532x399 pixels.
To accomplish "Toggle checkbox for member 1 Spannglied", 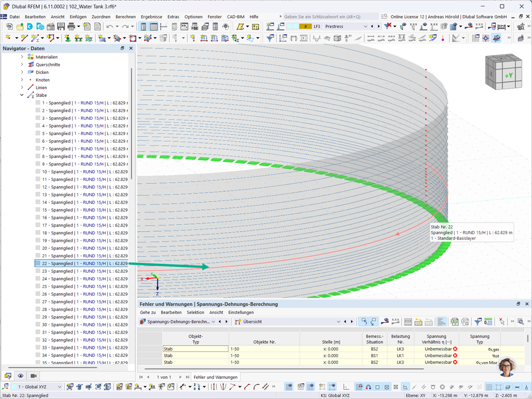I will 38,103.
